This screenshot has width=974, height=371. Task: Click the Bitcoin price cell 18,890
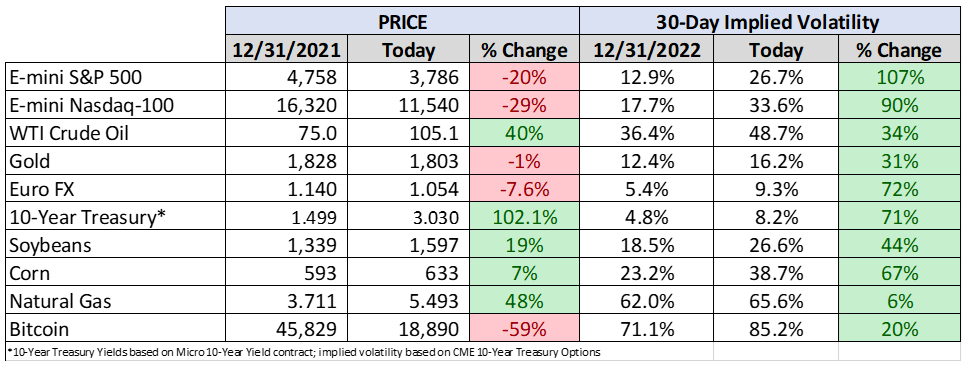[x=406, y=329]
